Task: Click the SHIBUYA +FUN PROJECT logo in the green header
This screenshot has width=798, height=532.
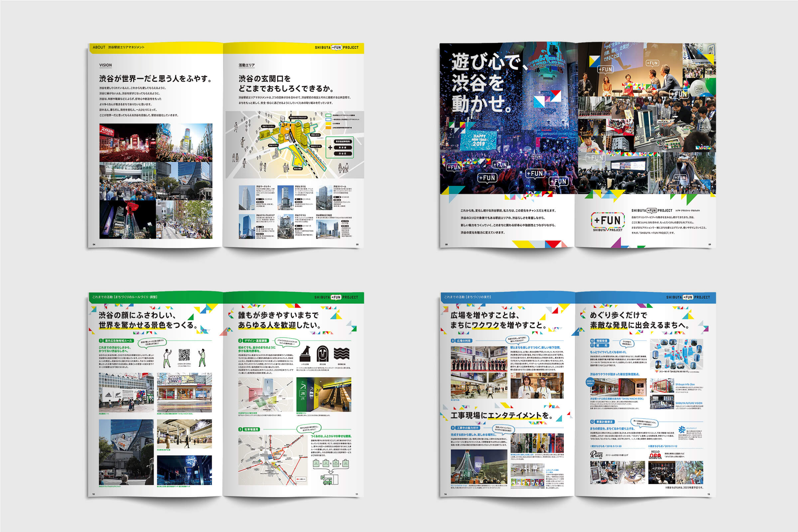Action: click(336, 297)
